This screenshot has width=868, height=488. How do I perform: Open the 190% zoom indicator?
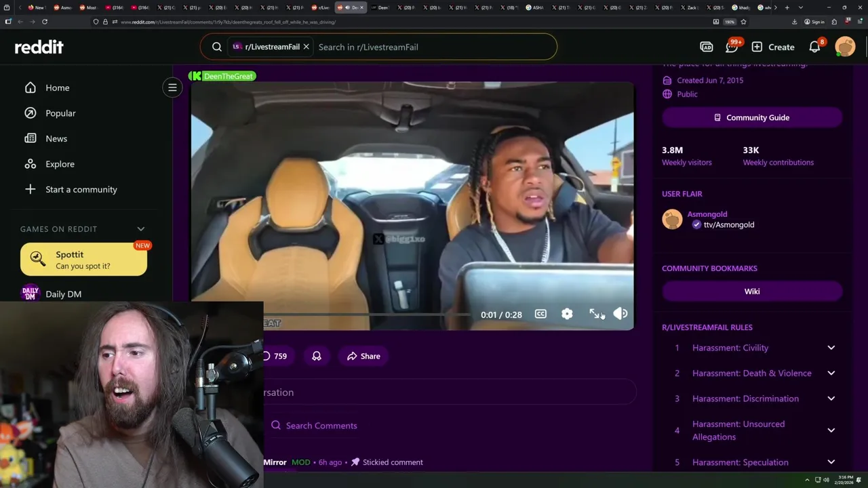[x=730, y=22]
